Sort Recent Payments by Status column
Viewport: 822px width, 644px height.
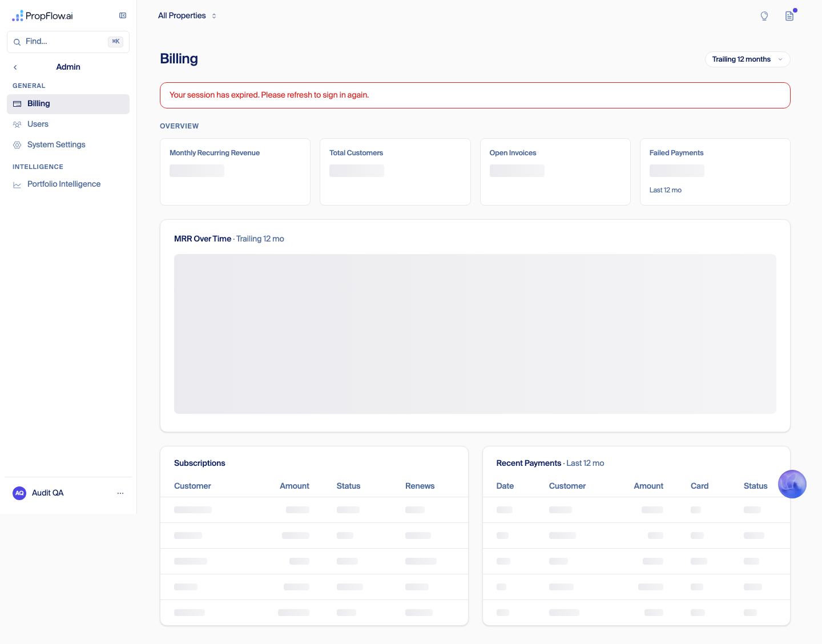pos(756,486)
